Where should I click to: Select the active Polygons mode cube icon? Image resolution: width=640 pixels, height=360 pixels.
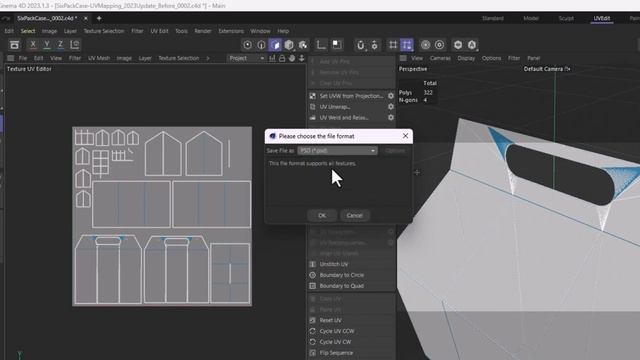click(x=275, y=45)
